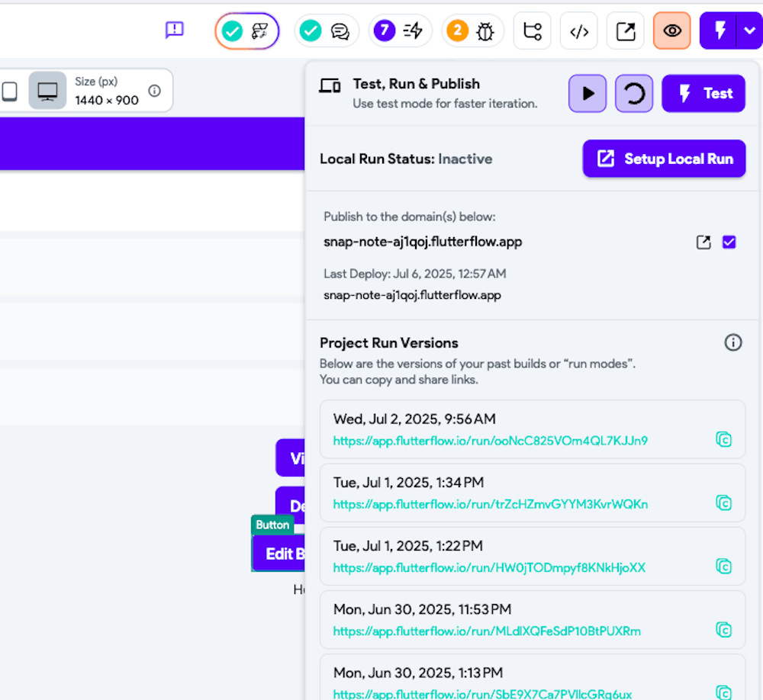Click the deployed snap-note URL below Last Deploy
The width and height of the screenshot is (763, 700).
(x=412, y=295)
